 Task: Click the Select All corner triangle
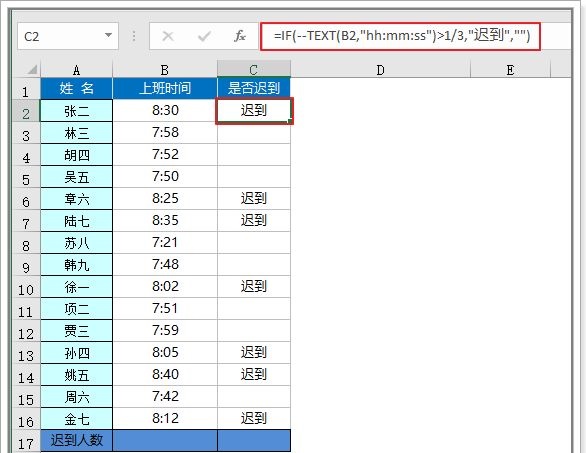click(32, 70)
